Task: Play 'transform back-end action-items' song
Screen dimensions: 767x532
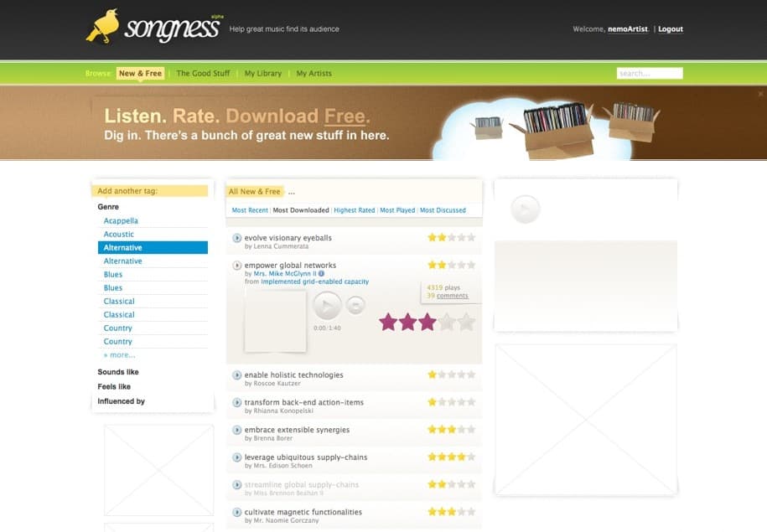Action: [x=237, y=403]
